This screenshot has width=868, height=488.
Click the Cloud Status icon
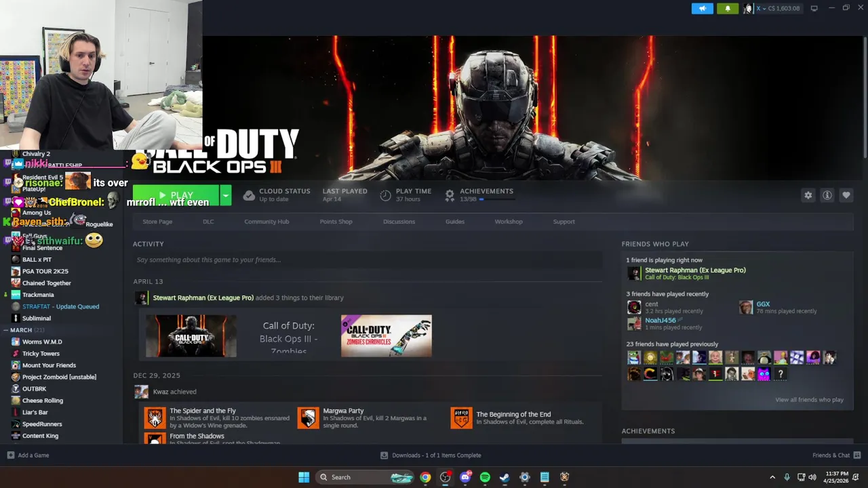tap(249, 195)
